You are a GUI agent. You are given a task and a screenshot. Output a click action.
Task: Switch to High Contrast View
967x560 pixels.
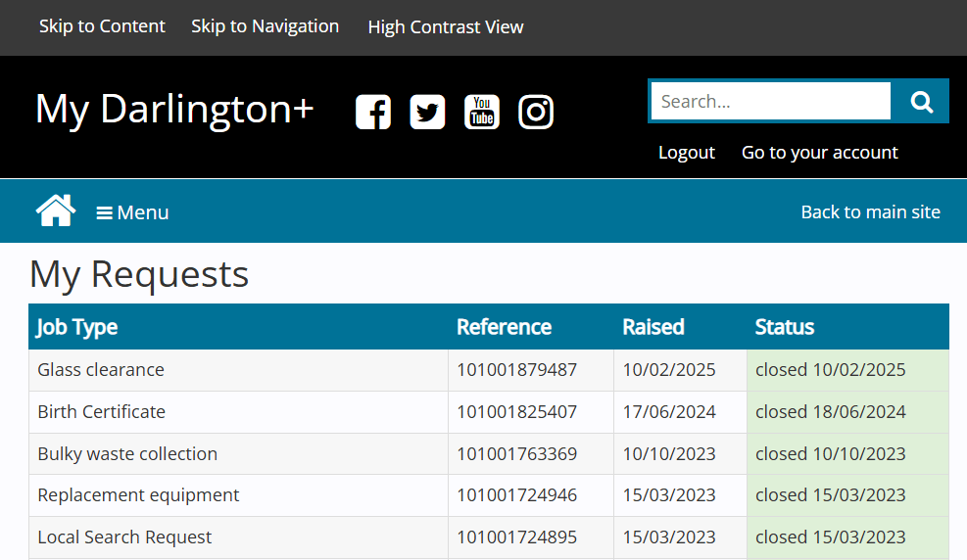coord(446,27)
